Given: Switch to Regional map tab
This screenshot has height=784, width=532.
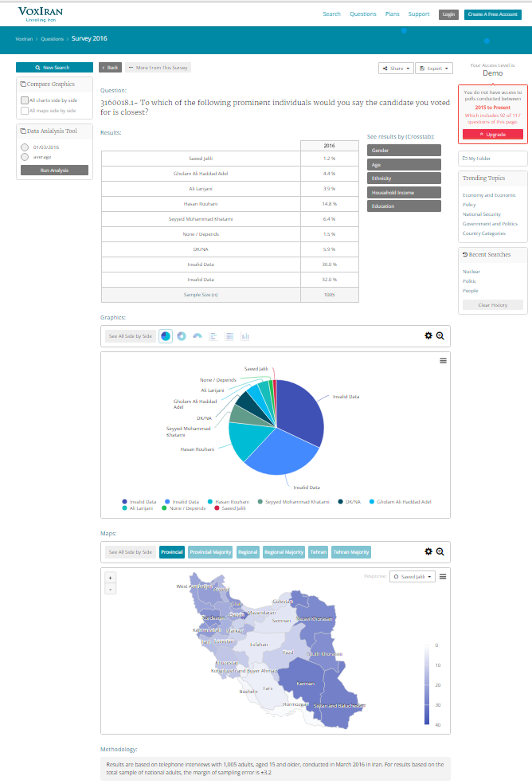Looking at the screenshot, I should point(248,552).
